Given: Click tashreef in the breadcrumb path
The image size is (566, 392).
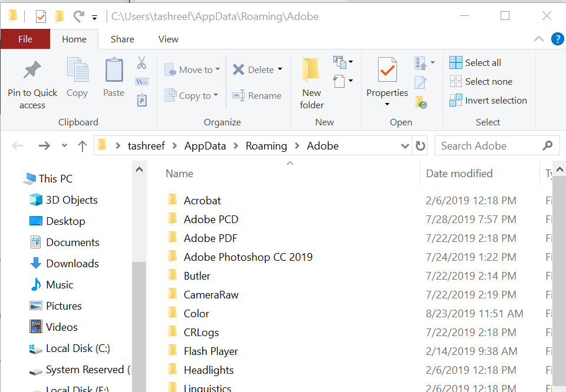Looking at the screenshot, I should (146, 146).
